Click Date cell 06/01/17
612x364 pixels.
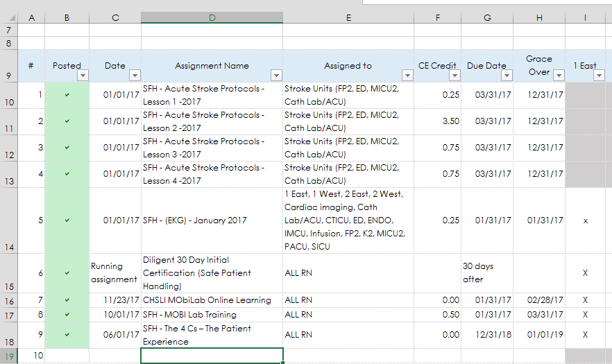click(121, 335)
